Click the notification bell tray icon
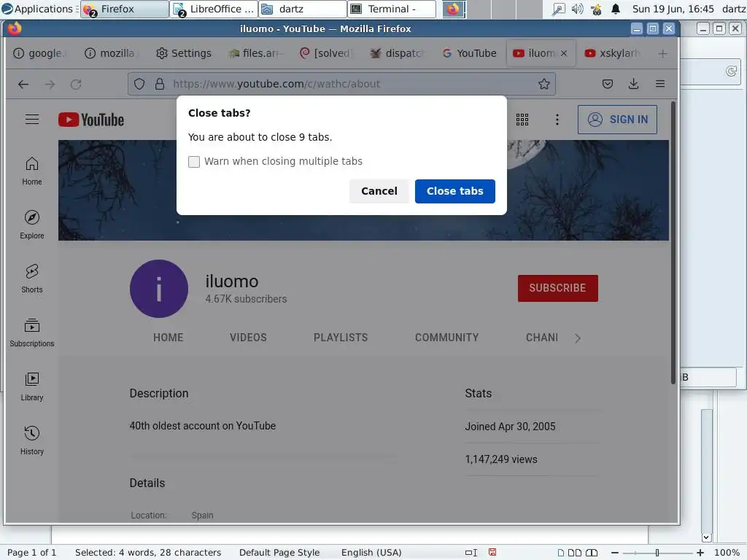 coord(616,9)
